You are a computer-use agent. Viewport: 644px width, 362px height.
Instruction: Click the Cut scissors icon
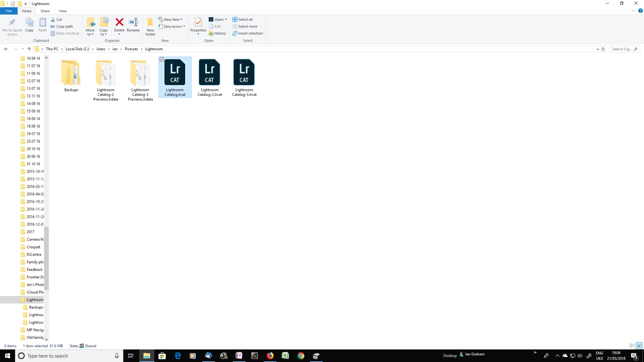(53, 19)
